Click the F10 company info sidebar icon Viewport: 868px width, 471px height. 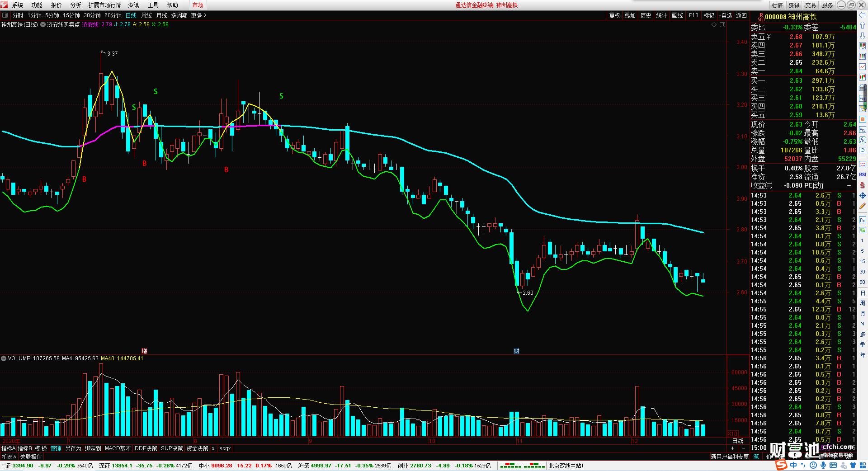pos(862,98)
